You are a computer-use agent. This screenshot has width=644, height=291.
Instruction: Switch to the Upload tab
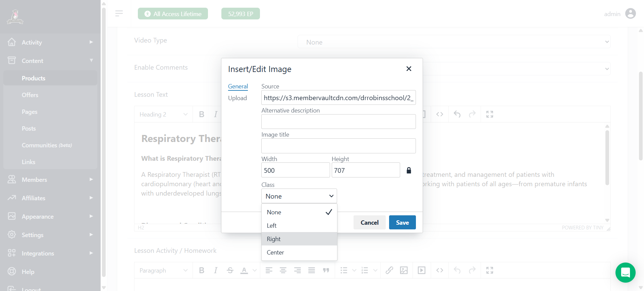pyautogui.click(x=237, y=98)
